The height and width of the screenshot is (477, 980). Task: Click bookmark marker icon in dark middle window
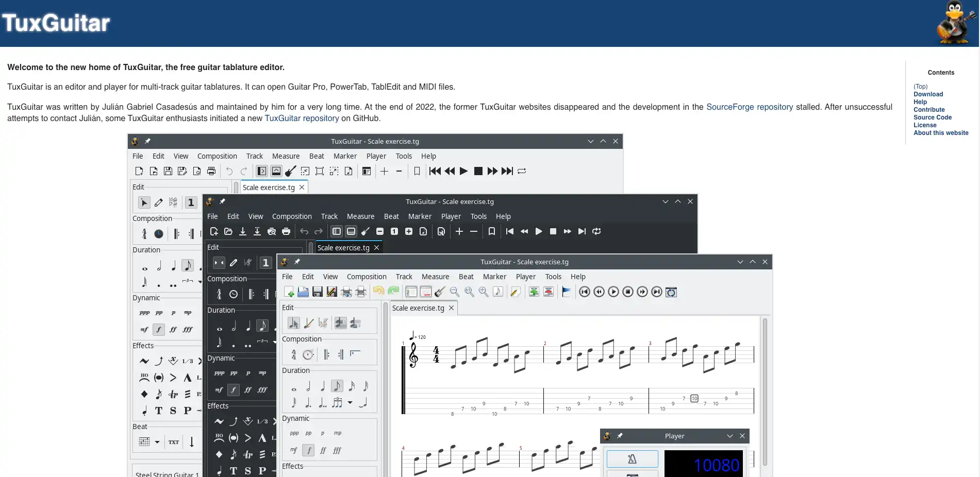tap(492, 231)
